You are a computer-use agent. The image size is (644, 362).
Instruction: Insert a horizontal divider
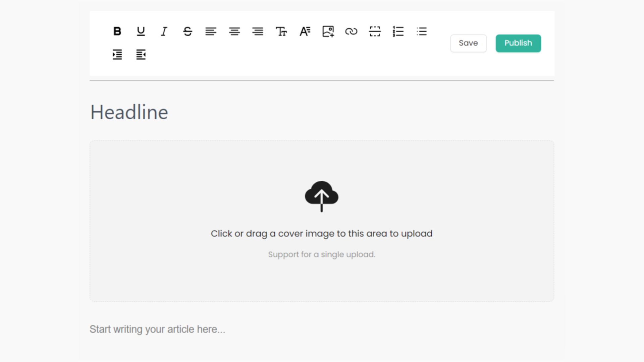(375, 31)
